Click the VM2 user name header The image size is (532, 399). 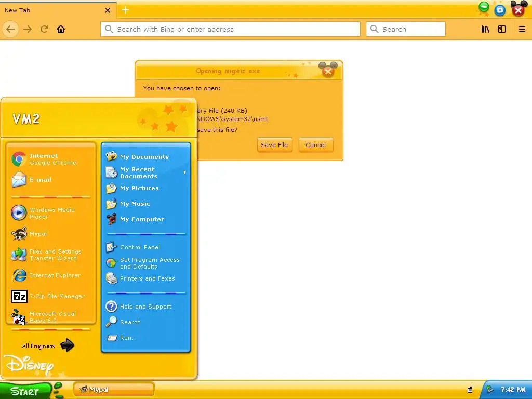(26, 119)
